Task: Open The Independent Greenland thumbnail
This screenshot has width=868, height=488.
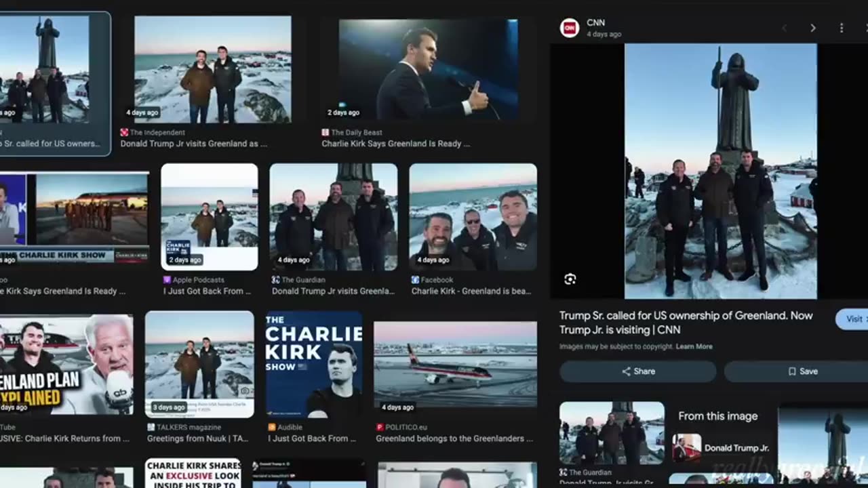Action: click(212, 69)
